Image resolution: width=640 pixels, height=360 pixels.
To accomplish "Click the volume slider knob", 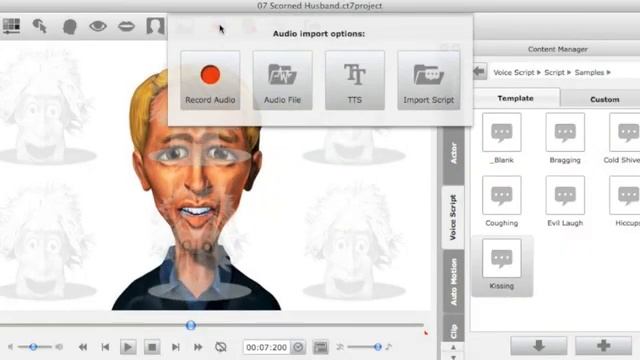I will click(33, 347).
